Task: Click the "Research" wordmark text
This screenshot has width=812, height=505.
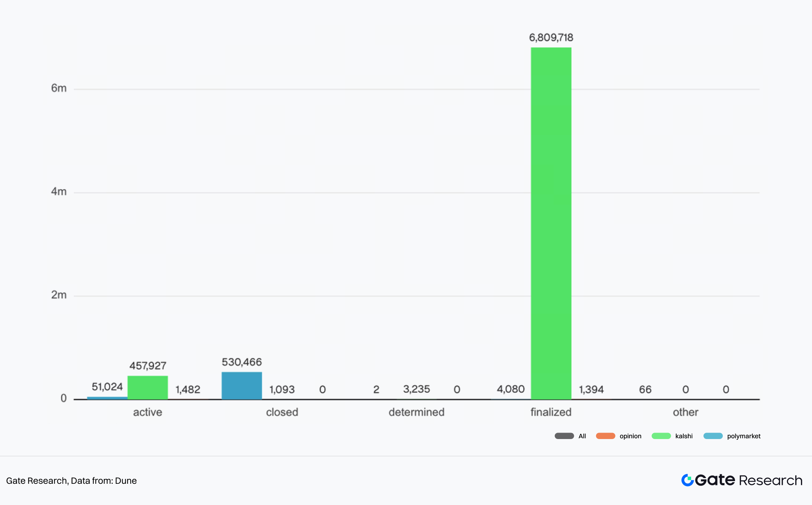Action: [x=770, y=480]
